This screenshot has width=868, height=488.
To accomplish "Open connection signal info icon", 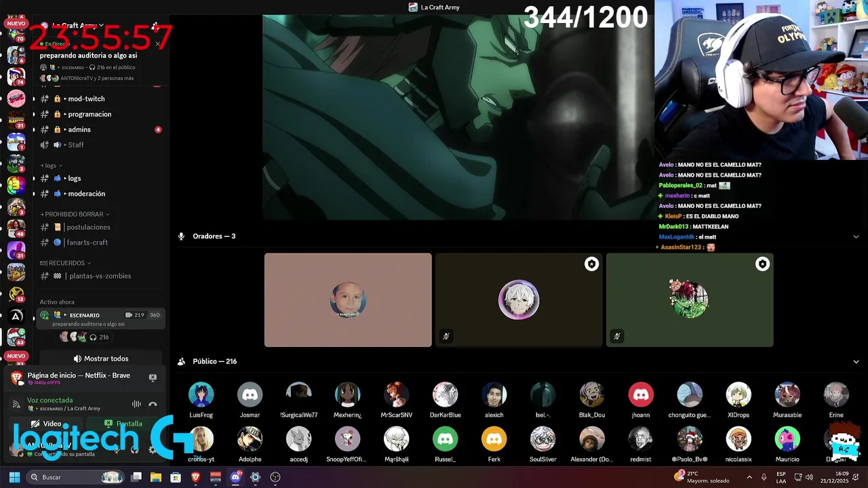I will 16,404.
